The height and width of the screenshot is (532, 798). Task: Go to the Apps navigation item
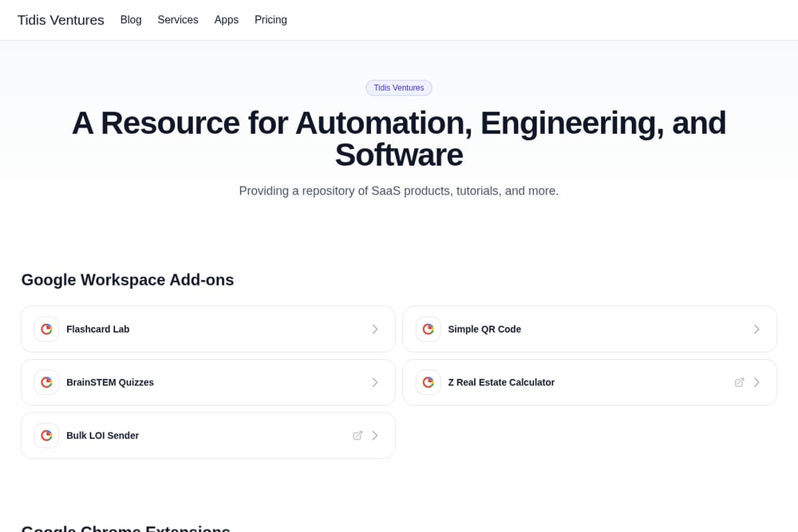(x=226, y=20)
